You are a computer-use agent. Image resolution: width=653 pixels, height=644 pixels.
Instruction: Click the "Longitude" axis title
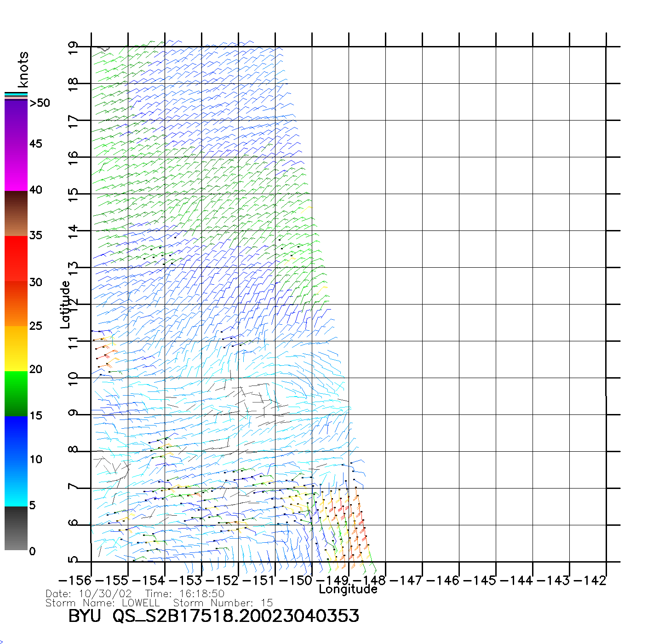[348, 589]
